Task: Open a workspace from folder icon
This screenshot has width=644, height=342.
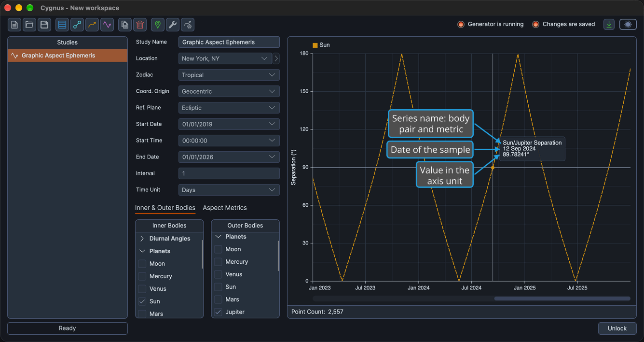Action: pyautogui.click(x=29, y=25)
